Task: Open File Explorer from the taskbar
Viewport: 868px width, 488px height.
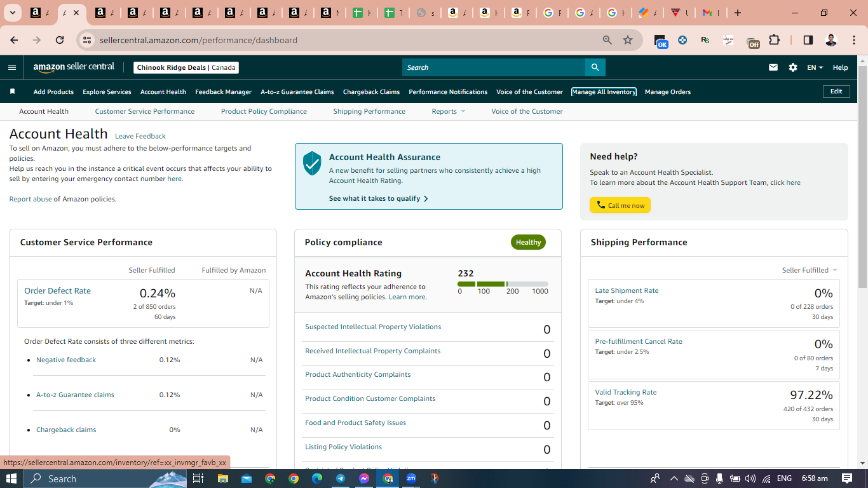Action: click(222, 478)
